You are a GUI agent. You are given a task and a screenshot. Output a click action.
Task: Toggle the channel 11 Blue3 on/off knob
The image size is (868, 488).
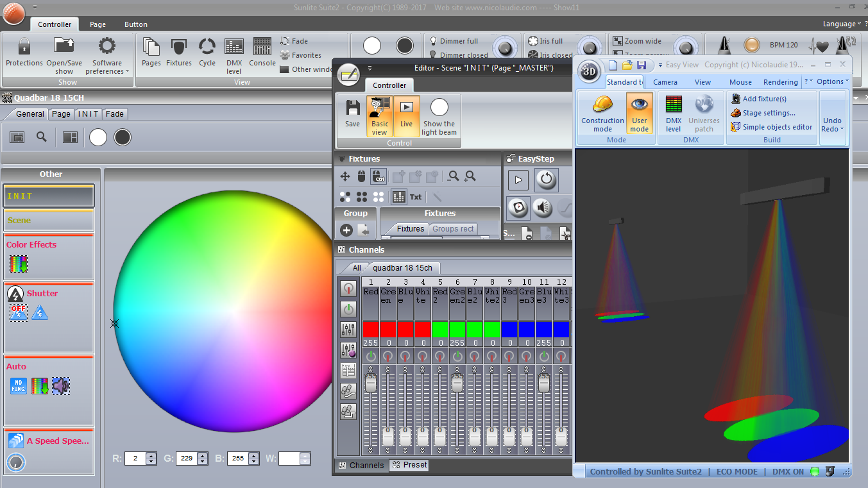(544, 356)
